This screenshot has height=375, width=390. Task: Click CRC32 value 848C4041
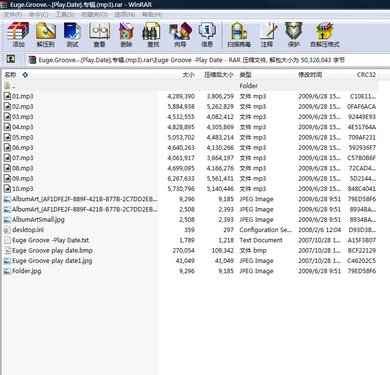(x=362, y=189)
